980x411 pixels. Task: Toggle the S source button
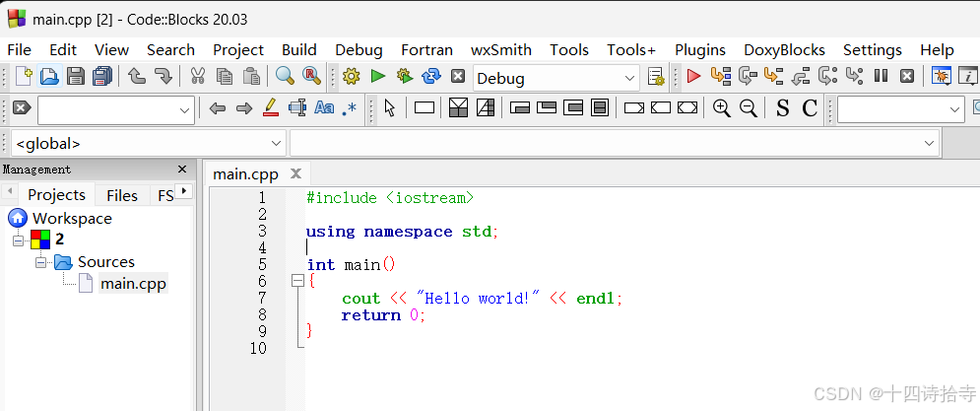782,108
